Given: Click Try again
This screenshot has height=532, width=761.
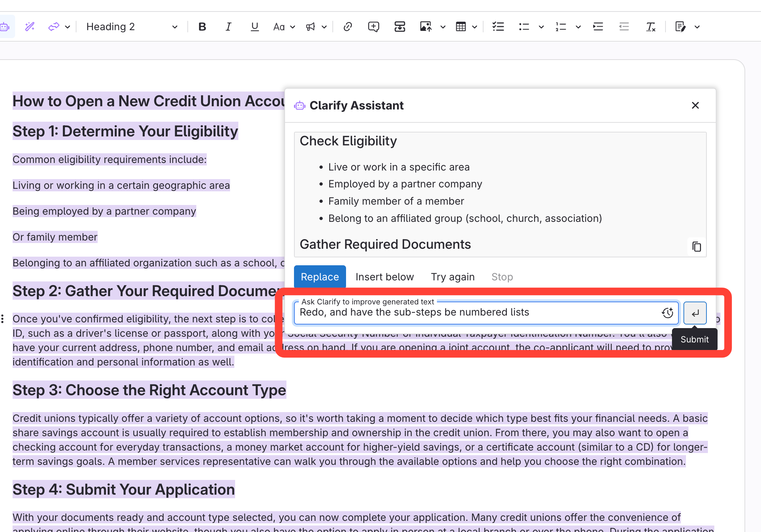Looking at the screenshot, I should (x=452, y=277).
